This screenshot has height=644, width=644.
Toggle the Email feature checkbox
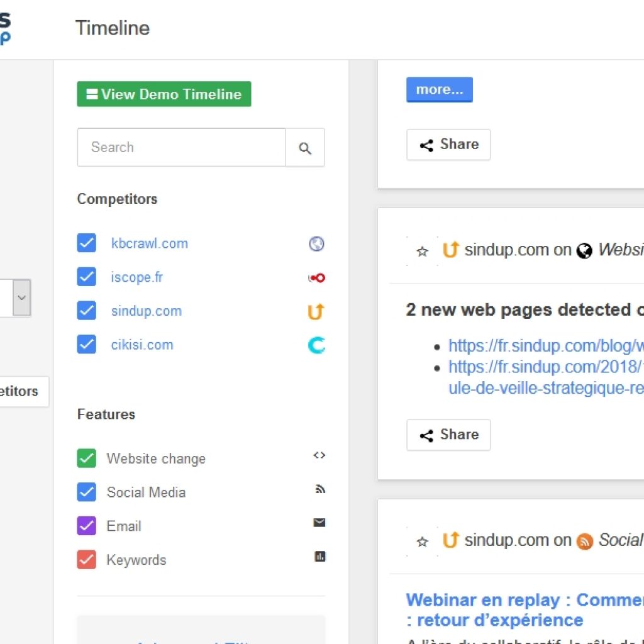(x=87, y=526)
